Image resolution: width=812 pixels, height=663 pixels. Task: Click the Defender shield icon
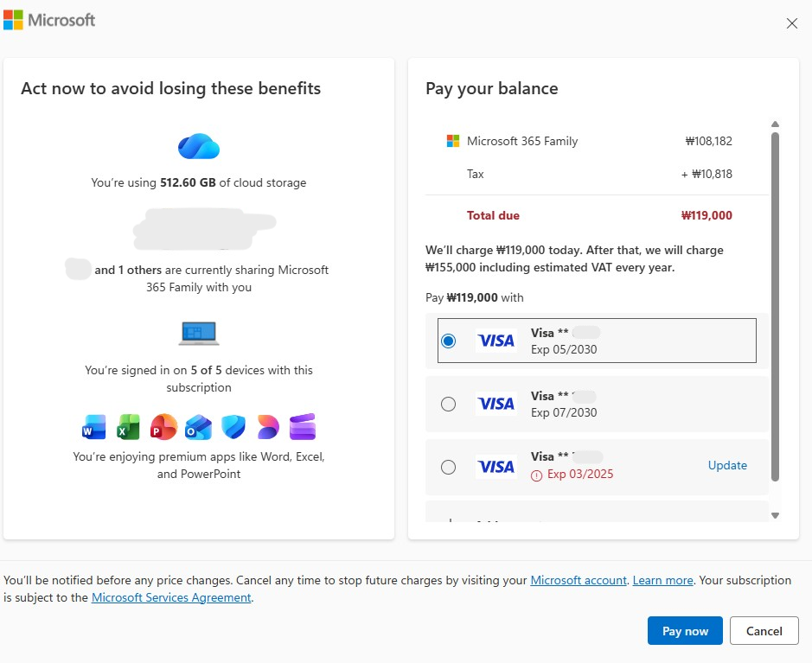pyautogui.click(x=233, y=427)
